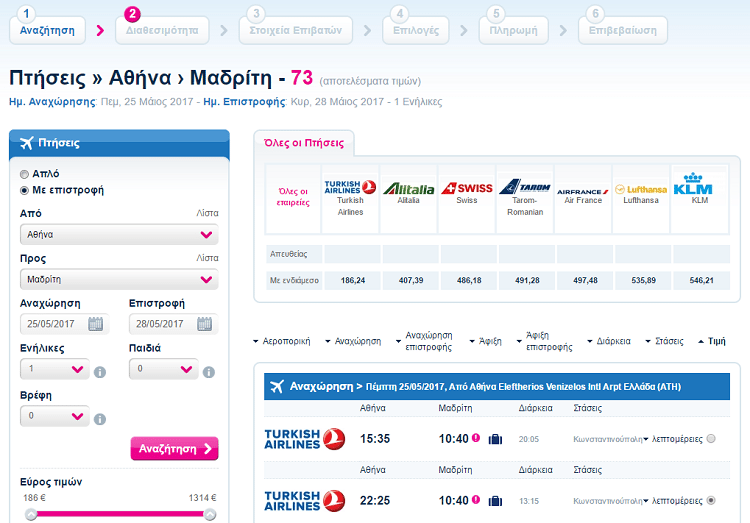The image size is (750, 523).
Task: Click the Αναχώρηση date field 25/05/2017
Action: pos(65,324)
